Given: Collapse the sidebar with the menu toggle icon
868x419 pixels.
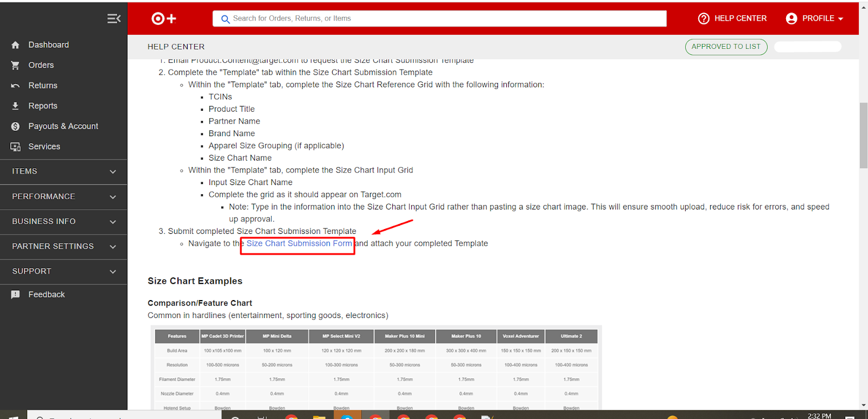Looking at the screenshot, I should click(114, 19).
